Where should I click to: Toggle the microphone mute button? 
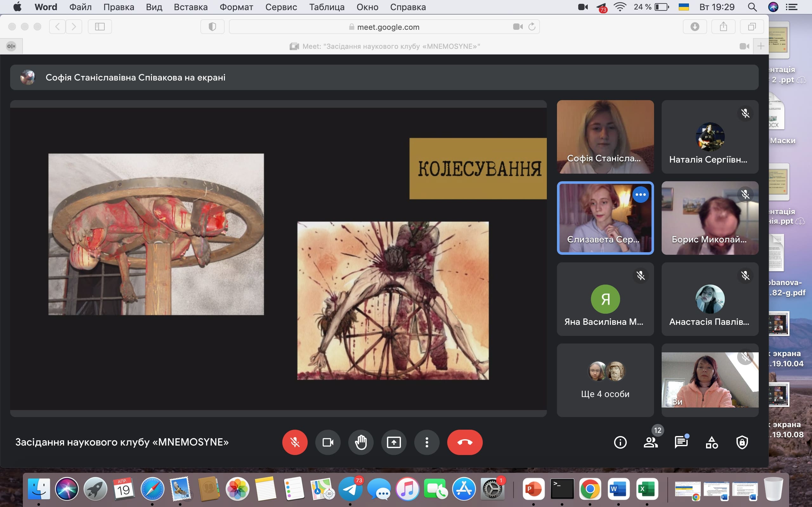(295, 442)
